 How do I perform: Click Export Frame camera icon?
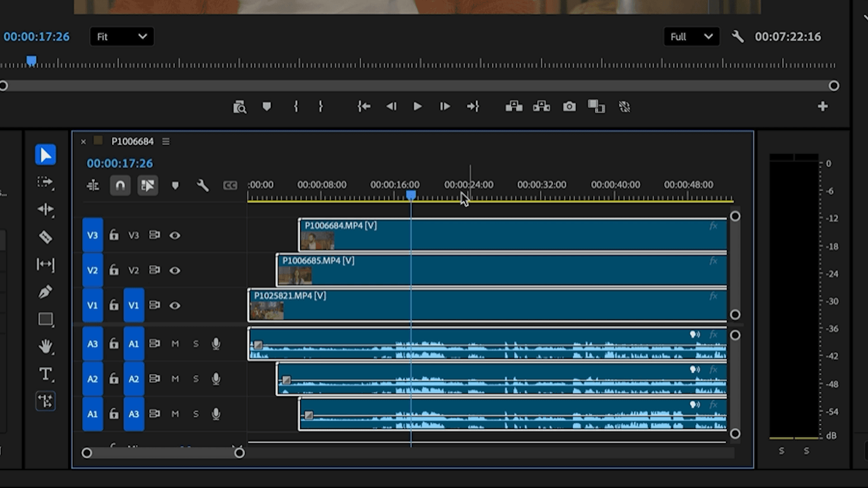(x=569, y=107)
